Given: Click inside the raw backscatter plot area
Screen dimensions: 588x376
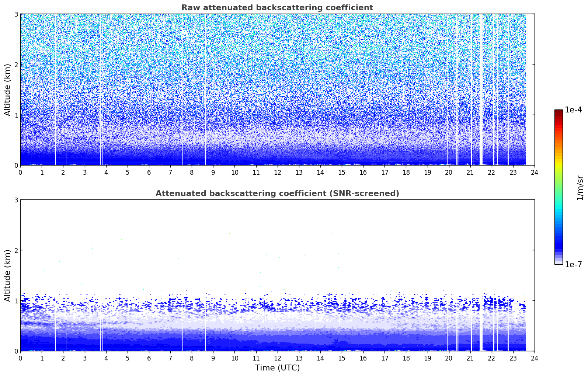Looking at the screenshot, I should [277, 90].
